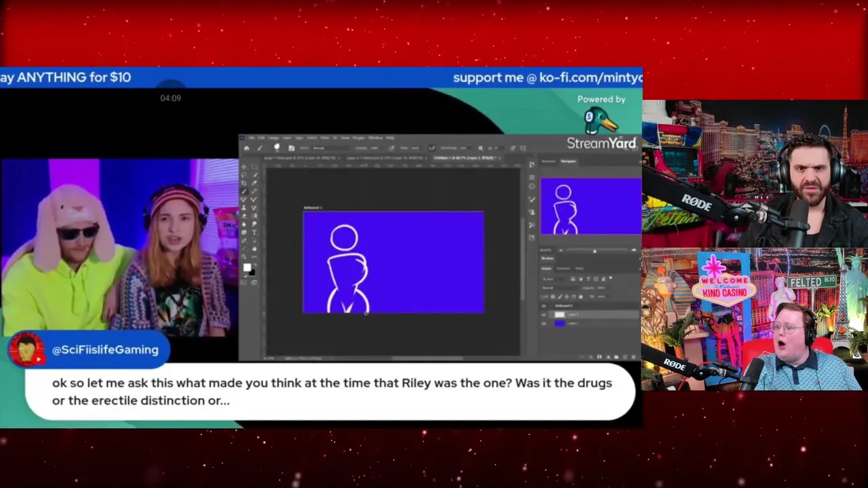Select the Hand tool
This screenshot has height=488, width=868.
pyautogui.click(x=254, y=249)
